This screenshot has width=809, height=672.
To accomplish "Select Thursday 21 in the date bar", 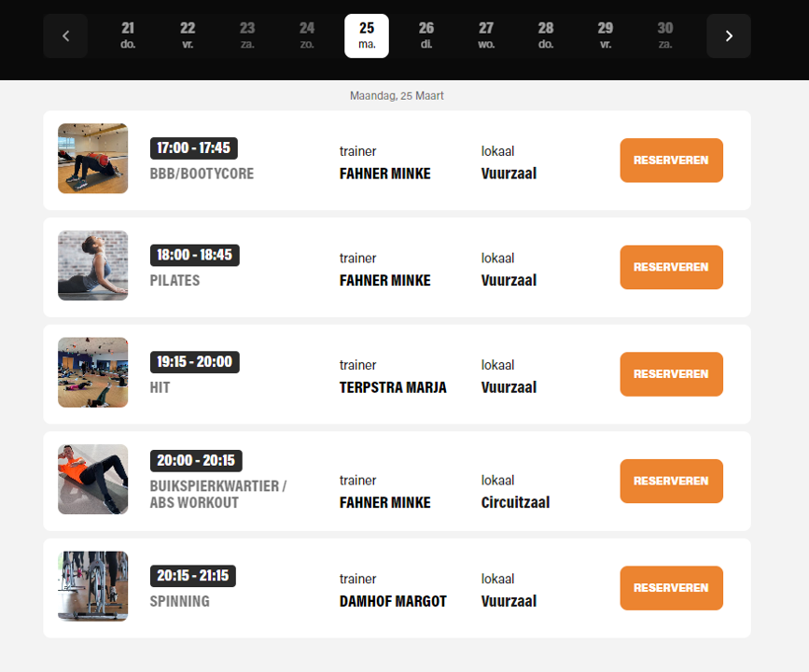I will (x=128, y=35).
